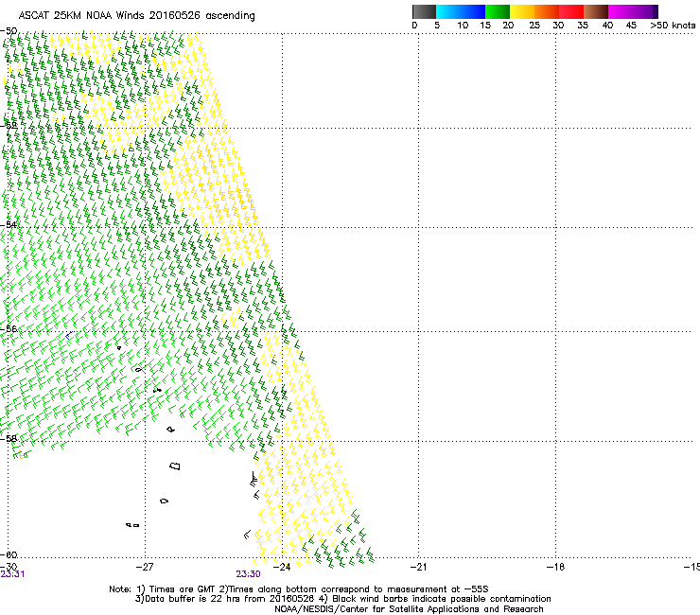Viewport: 700px width, 615px height.
Task: Click the note 'Black wind barbs indicate possible contamination'
Action: (x=442, y=599)
